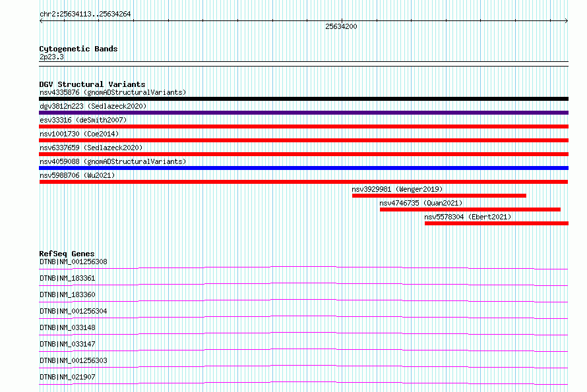Viewport: 587px width, 392px height.
Task: Open nsv4059088 (gnomADStructuralVariants) variant label
Action: coord(113,161)
